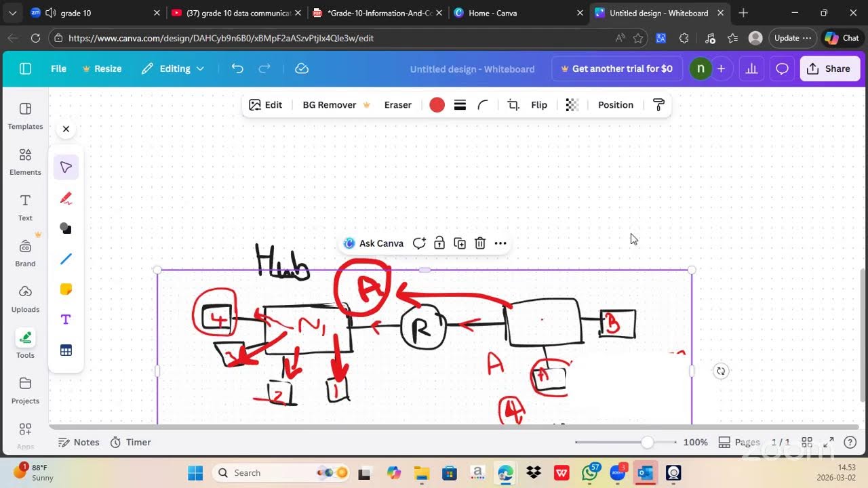Screen dimensions: 868x488
Task: Click the Share button
Action: click(830, 68)
